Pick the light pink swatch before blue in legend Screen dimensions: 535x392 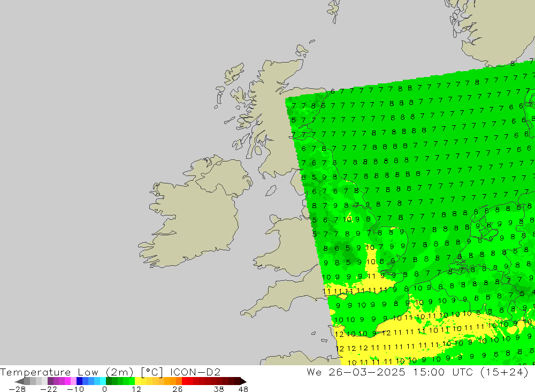[x=73, y=381]
